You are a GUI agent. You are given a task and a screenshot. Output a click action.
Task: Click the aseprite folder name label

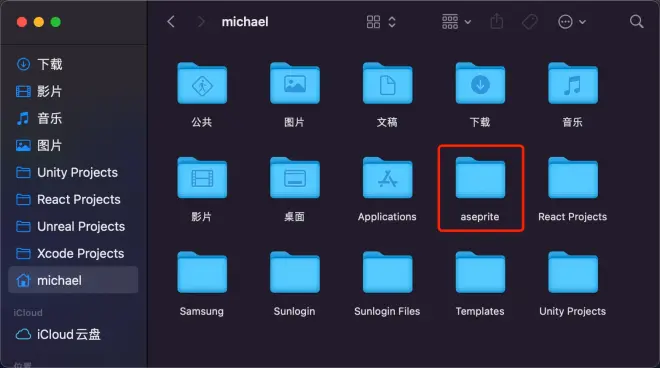pos(480,217)
